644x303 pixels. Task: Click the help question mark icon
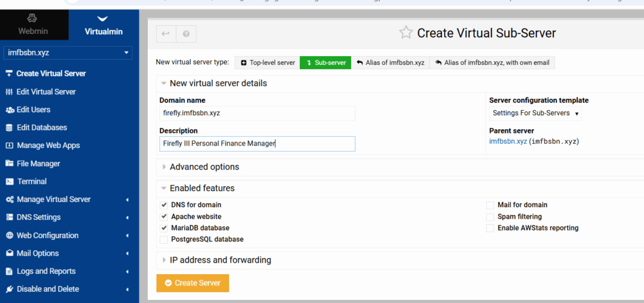tap(186, 34)
